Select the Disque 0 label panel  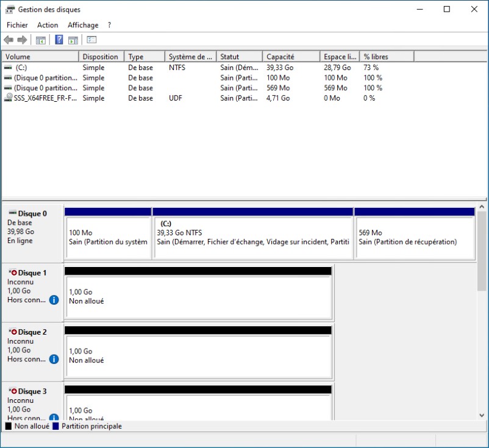click(32, 233)
